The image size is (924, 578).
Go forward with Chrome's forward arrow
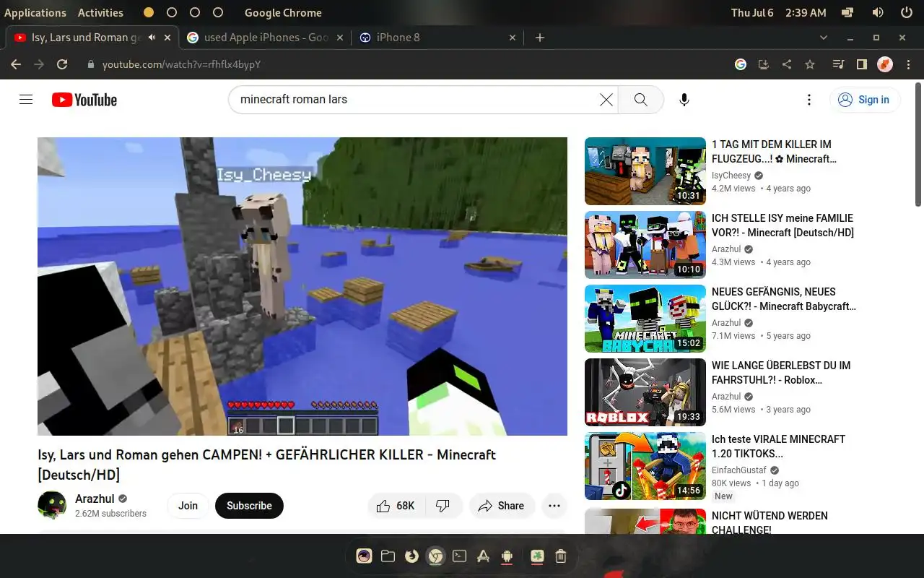39,64
